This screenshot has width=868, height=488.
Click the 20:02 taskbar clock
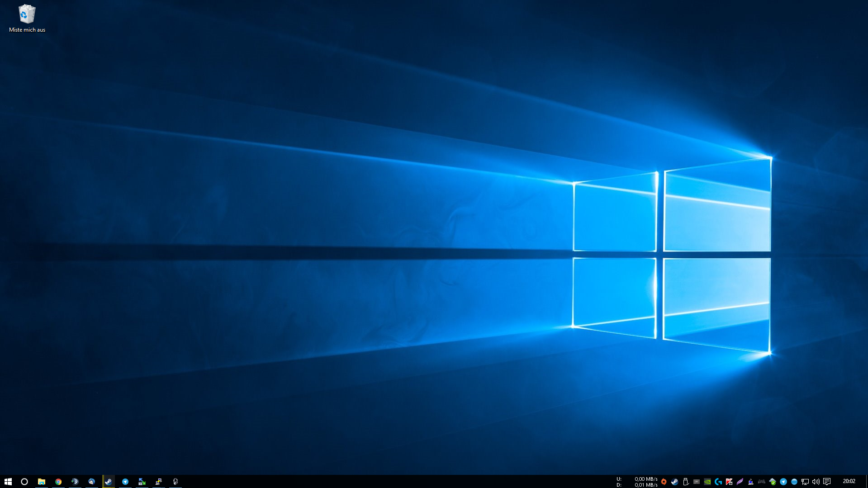[x=849, y=481]
